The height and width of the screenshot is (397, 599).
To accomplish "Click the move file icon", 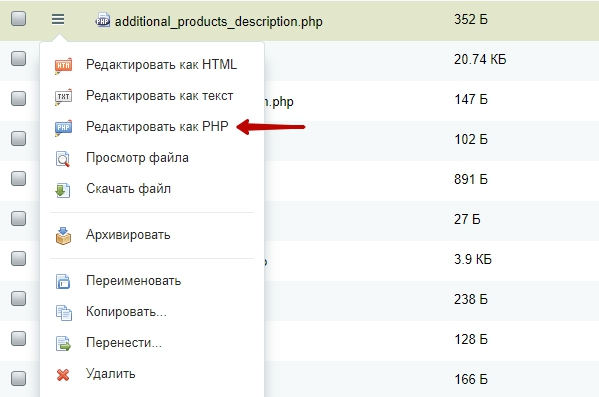I will (x=63, y=344).
